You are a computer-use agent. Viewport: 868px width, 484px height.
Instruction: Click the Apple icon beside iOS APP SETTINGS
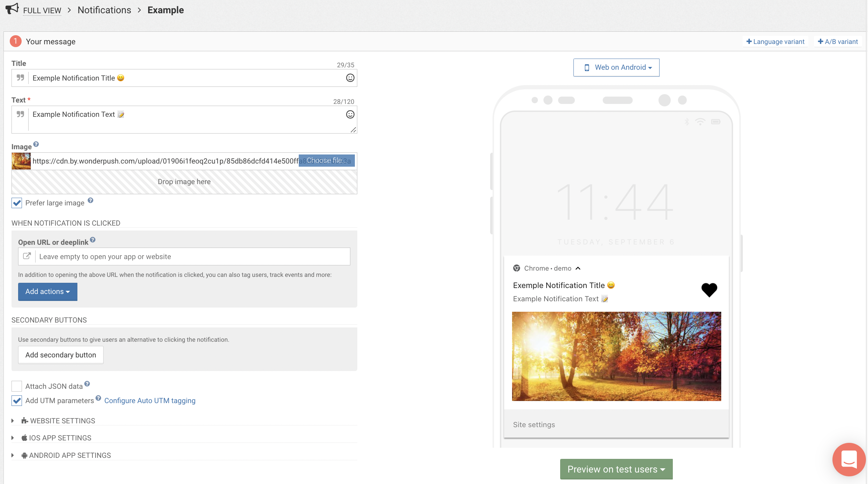pos(24,438)
